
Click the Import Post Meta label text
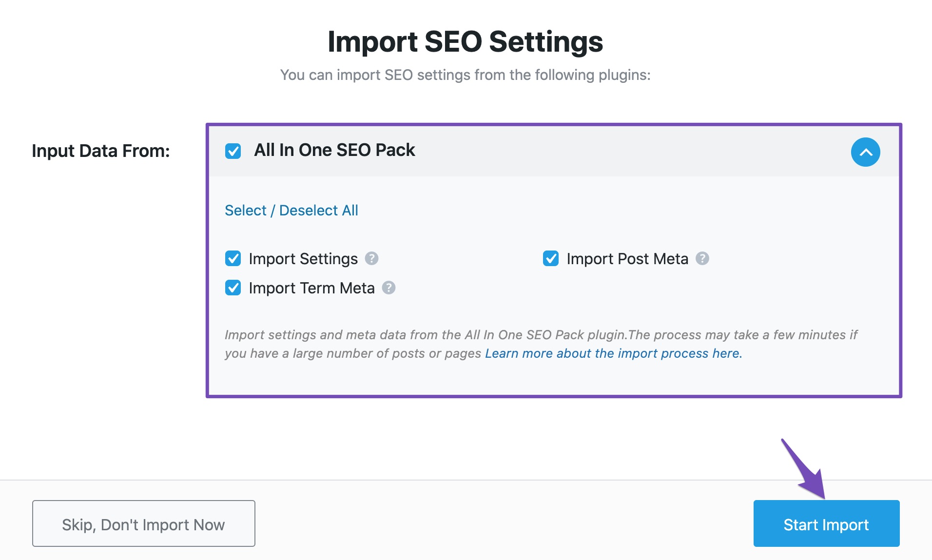(x=627, y=259)
